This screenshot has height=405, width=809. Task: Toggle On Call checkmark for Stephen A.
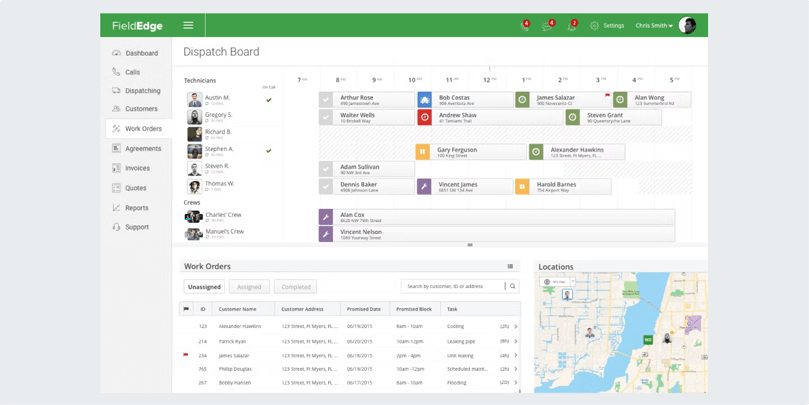click(x=269, y=151)
